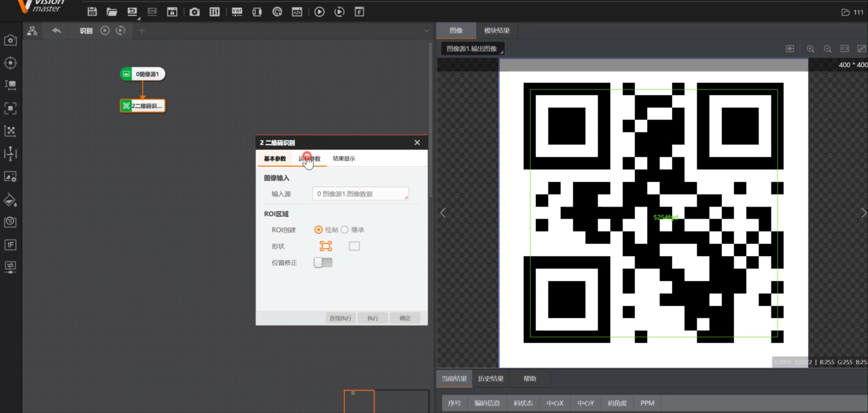This screenshot has height=413, width=868.
Task: Open the color processing paint bucket icon
Action: pyautogui.click(x=11, y=200)
